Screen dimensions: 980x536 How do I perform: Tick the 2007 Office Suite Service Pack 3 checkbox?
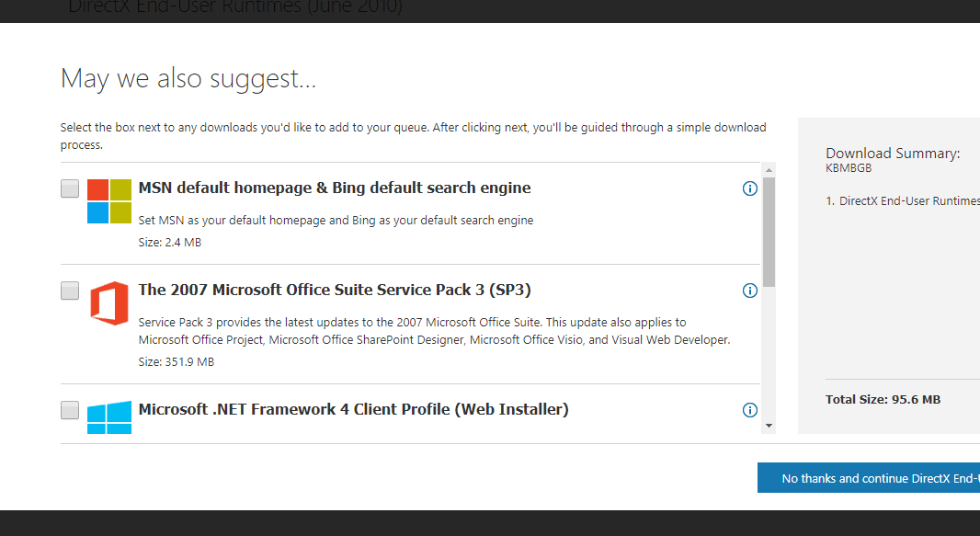click(70, 290)
